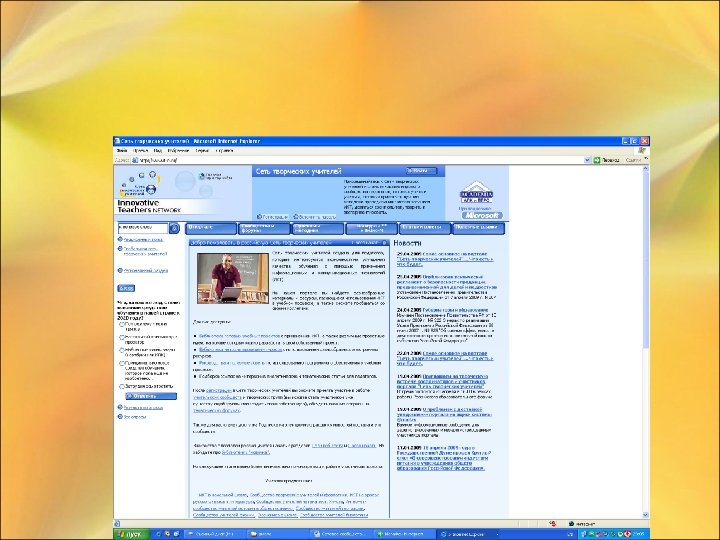Click the IE vertical scrollbar up arrow
This screenshot has width=720, height=540.
pos(646,169)
